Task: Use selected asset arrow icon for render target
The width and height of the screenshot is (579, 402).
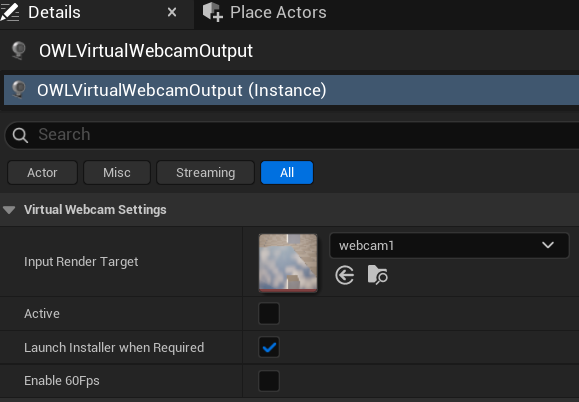Action: pyautogui.click(x=345, y=275)
